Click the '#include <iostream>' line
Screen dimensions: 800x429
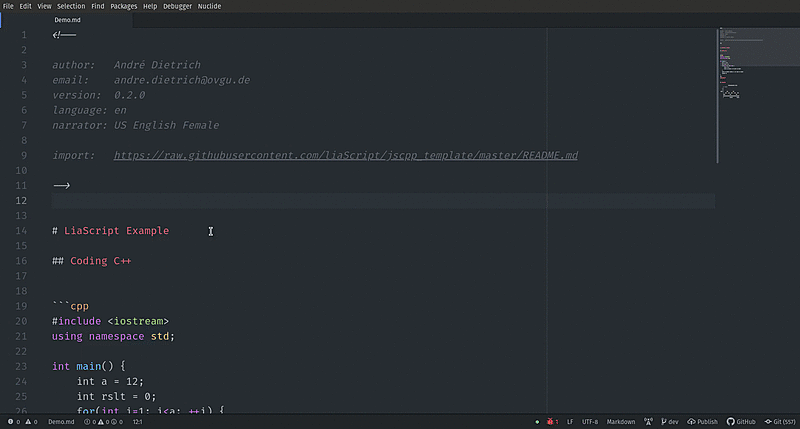tap(110, 321)
